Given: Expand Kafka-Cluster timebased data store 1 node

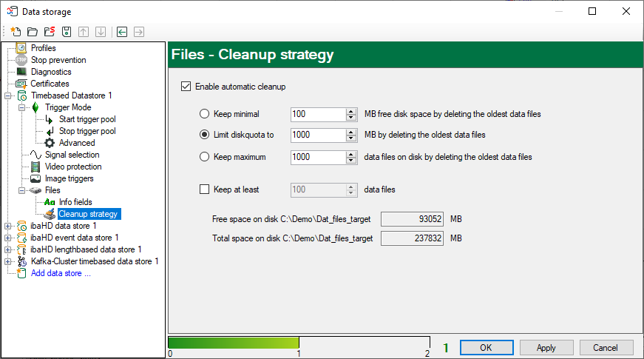Looking at the screenshot, I should pyautogui.click(x=8, y=261).
